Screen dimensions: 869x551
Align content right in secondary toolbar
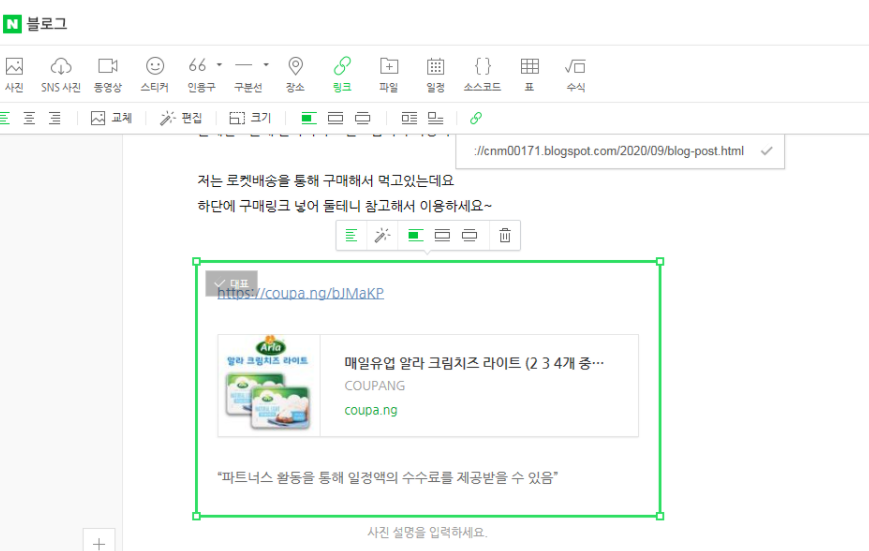[54, 118]
